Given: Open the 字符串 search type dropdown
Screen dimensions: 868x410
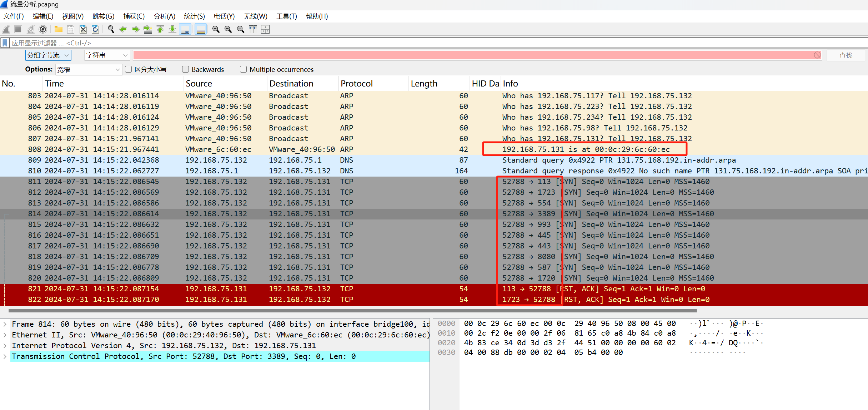Looking at the screenshot, I should click(x=107, y=55).
